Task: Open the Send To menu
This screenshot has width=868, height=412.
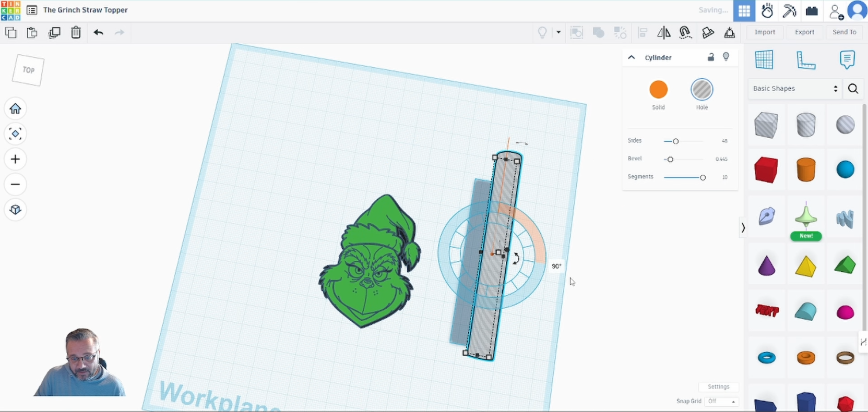Action: coord(844,32)
